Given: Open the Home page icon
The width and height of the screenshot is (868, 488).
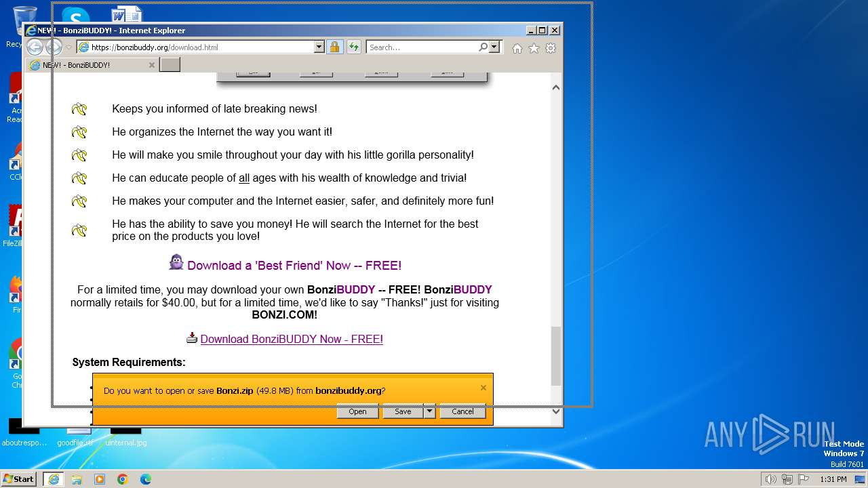Looking at the screenshot, I should (x=517, y=48).
